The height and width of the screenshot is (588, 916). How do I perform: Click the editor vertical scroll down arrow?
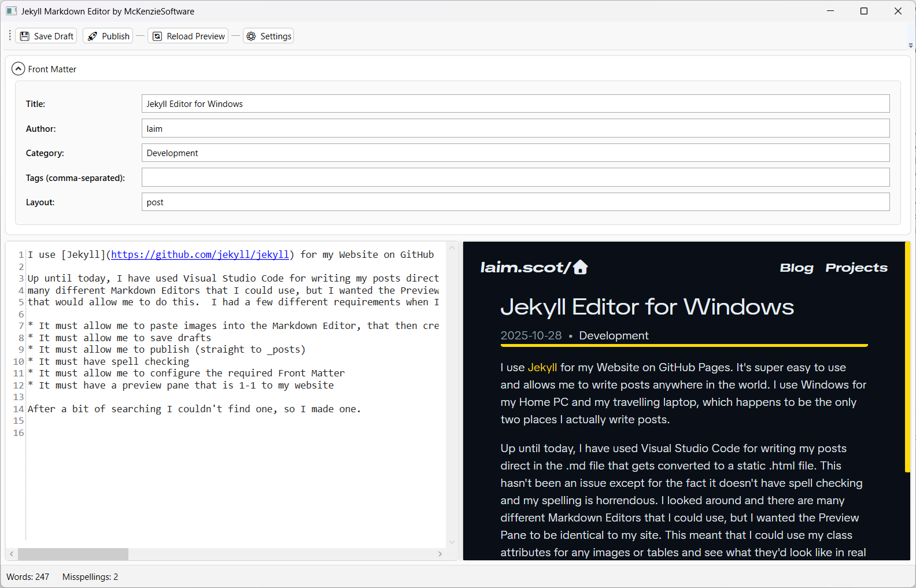(452, 542)
